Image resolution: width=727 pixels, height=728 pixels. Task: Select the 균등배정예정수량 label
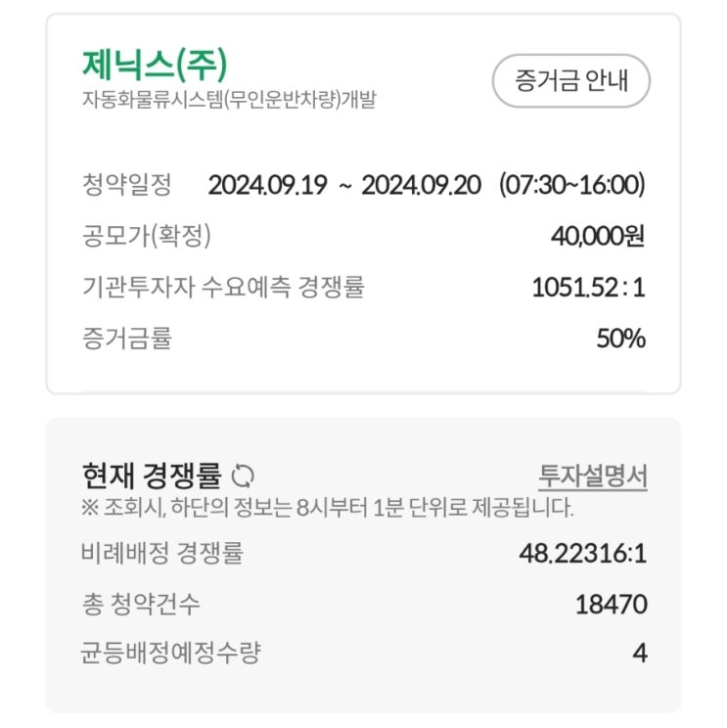tap(170, 653)
